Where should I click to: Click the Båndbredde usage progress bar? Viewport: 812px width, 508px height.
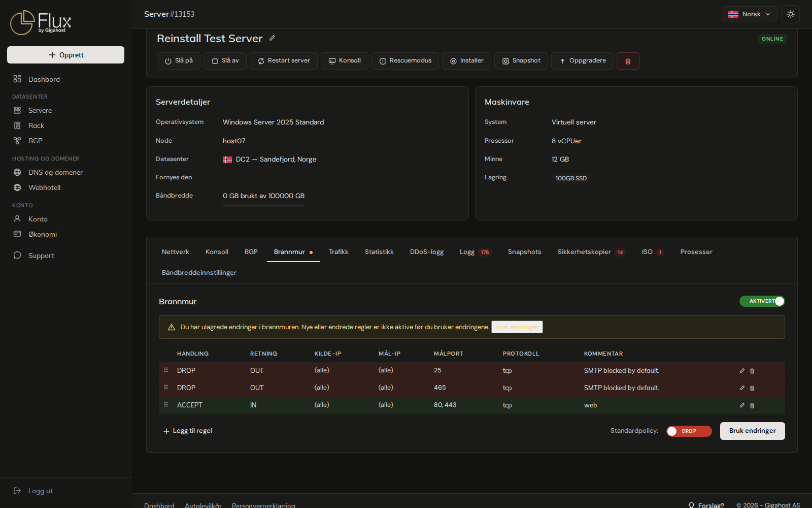pyautogui.click(x=263, y=205)
